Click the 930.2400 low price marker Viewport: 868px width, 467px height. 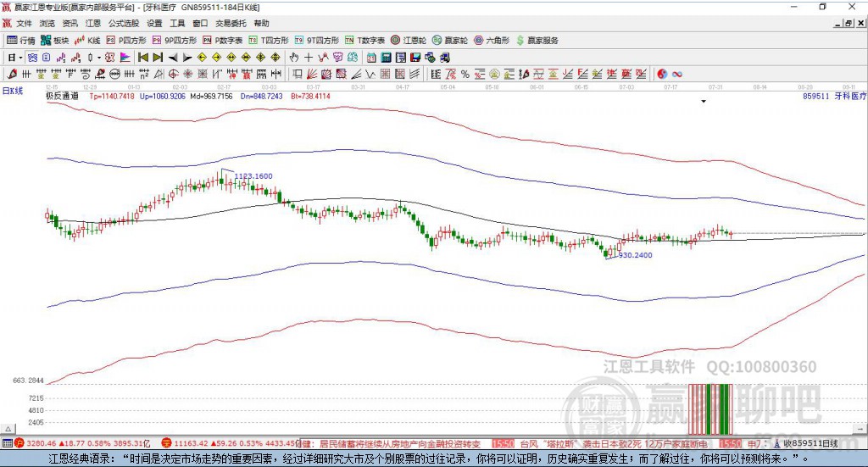(635, 255)
